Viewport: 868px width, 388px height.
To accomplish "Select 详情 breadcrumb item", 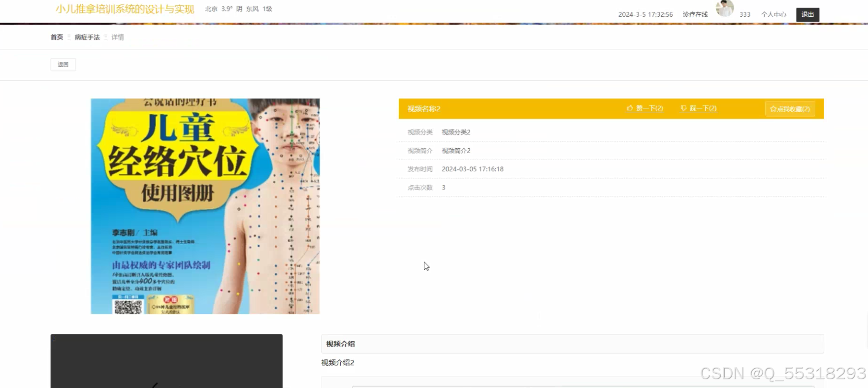I will point(118,37).
